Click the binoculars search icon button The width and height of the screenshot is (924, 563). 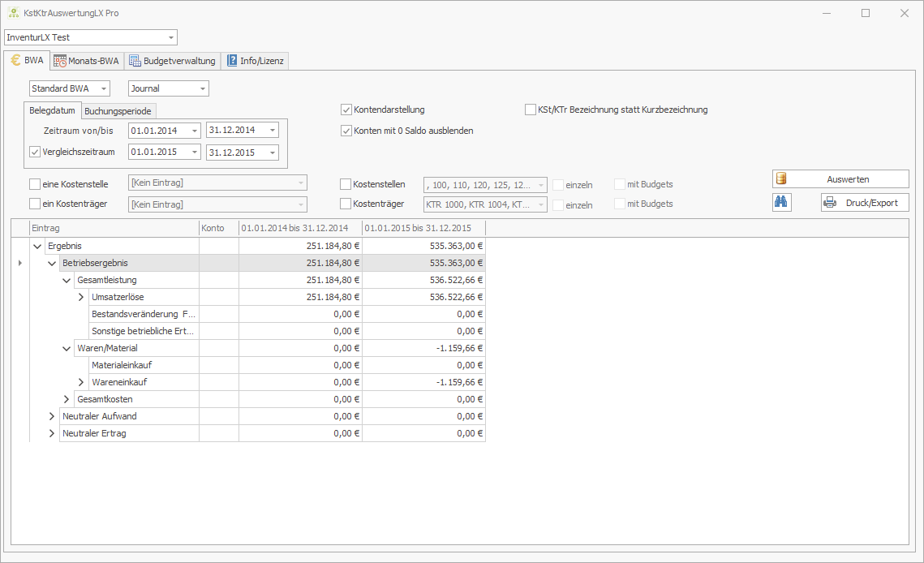tap(781, 203)
